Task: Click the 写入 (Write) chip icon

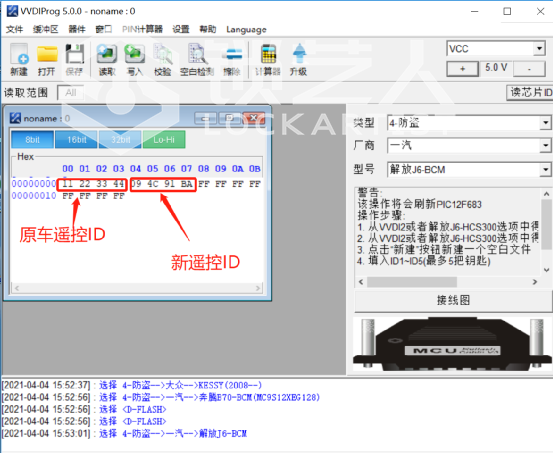Action: [x=135, y=59]
